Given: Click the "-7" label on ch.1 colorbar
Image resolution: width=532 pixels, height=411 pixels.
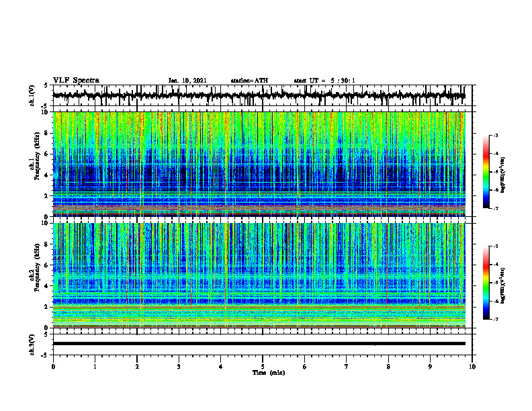Looking at the screenshot, I should click(495, 208).
